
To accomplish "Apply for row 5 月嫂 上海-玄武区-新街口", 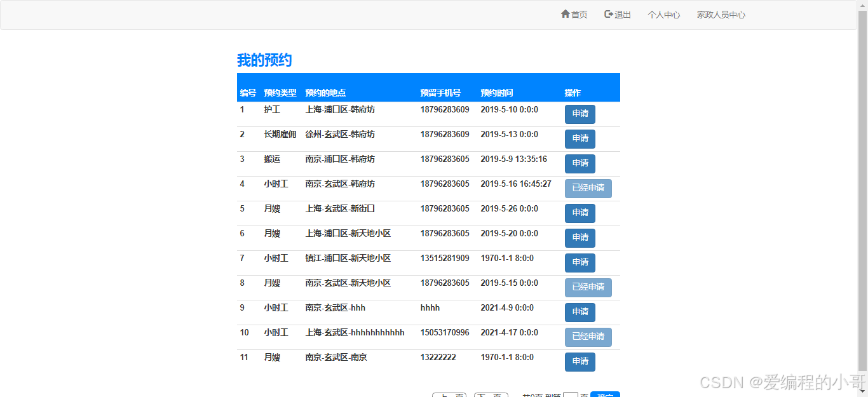I will 580,213.
